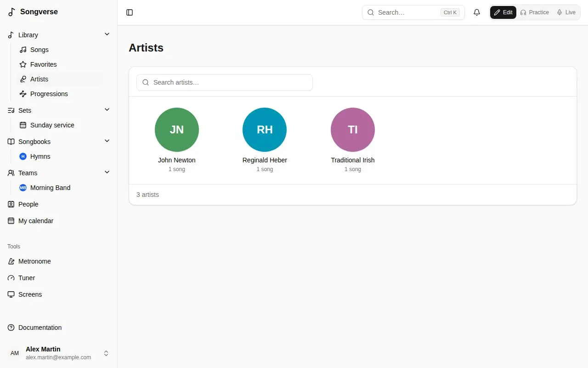
Task: Open the Tuner tool
Action: click(59, 278)
